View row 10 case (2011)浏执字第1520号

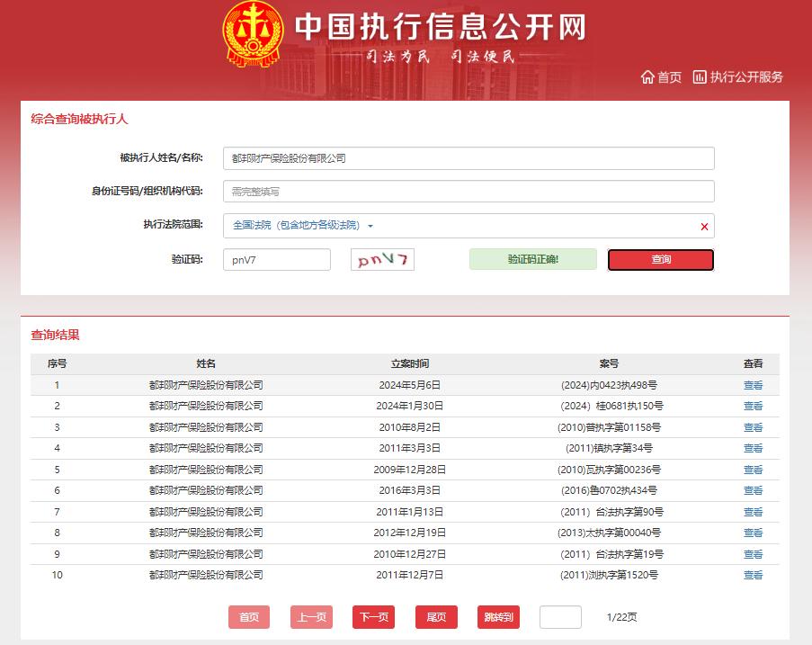tap(753, 575)
